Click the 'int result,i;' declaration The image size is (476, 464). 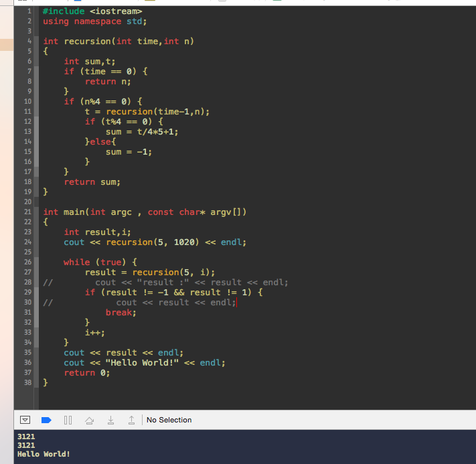pyautogui.click(x=98, y=232)
